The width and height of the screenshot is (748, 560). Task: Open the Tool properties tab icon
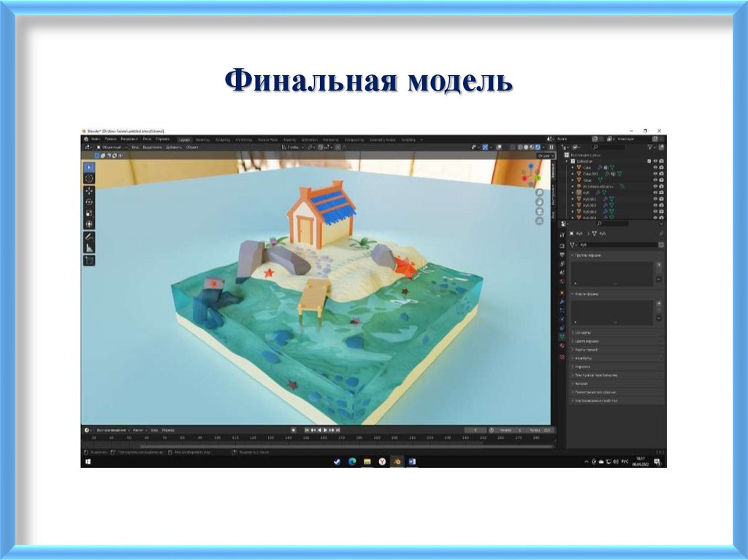(562, 234)
